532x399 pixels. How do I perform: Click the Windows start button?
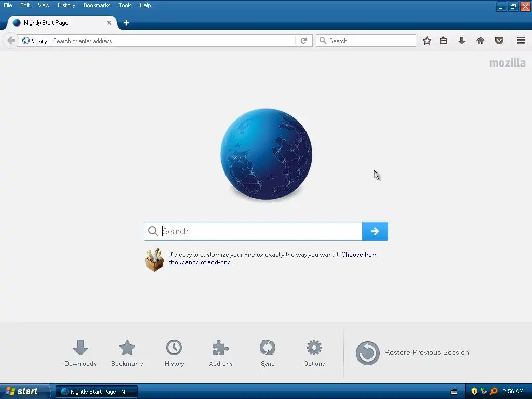point(24,391)
